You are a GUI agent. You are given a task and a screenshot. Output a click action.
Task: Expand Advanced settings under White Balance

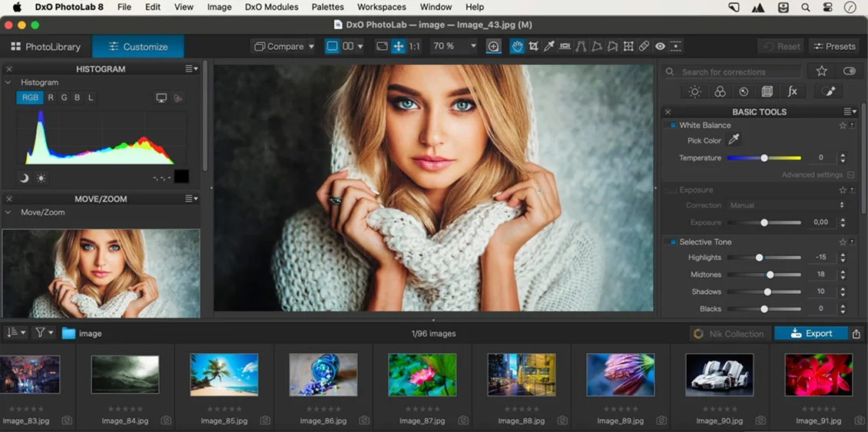[x=817, y=175]
